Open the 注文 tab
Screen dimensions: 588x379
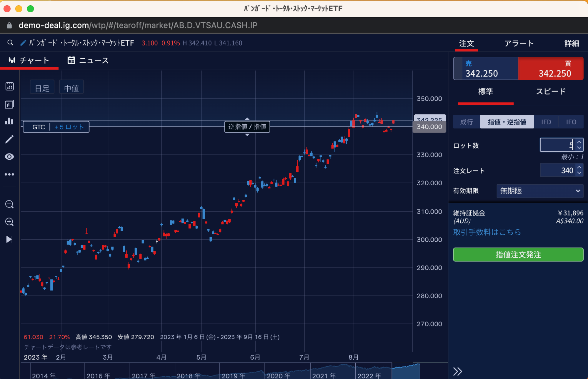467,44
